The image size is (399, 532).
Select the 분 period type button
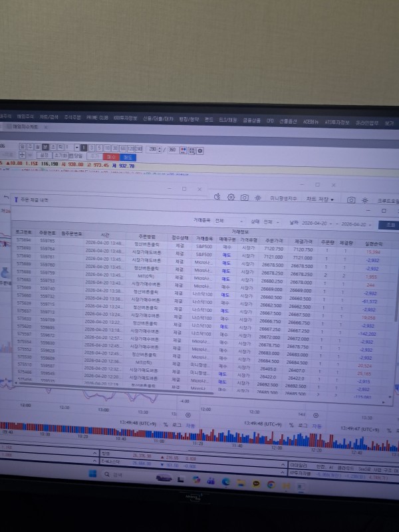pyautogui.click(x=45, y=147)
